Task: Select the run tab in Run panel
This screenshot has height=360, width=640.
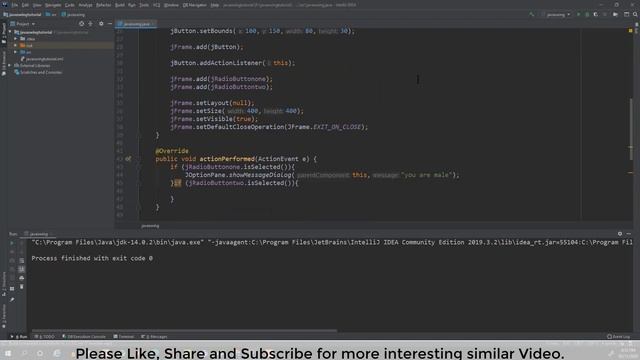Action: click(38, 234)
